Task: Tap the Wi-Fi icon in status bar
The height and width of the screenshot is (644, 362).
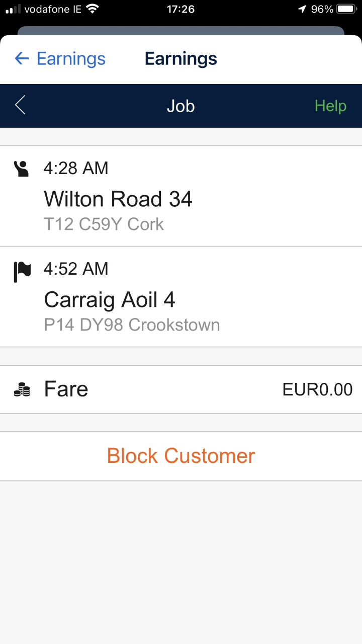Action: click(x=93, y=9)
